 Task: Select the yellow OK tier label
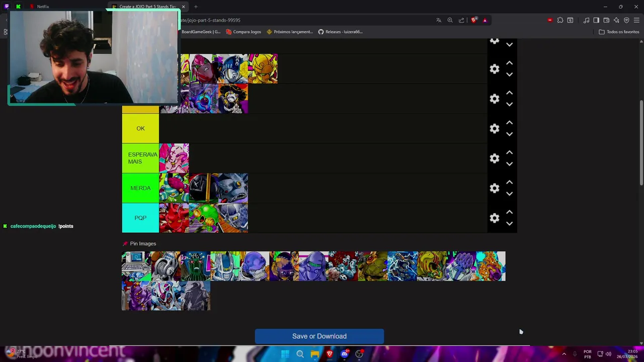tap(140, 128)
